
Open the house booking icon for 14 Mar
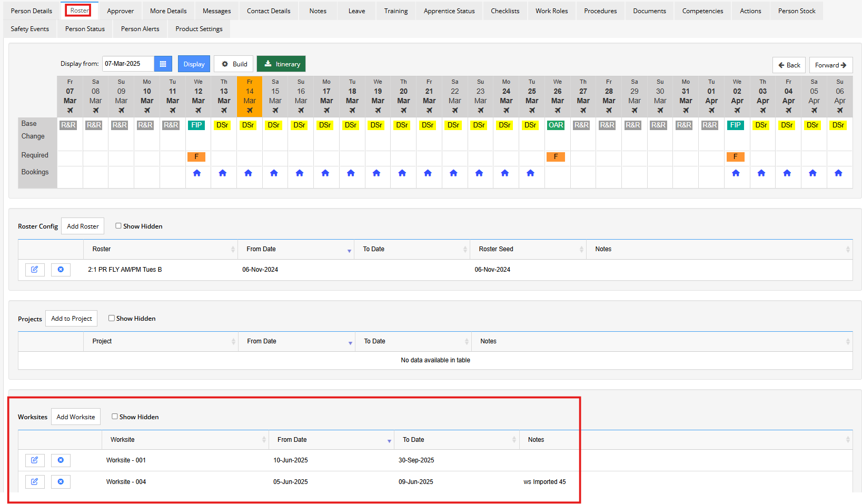249,173
